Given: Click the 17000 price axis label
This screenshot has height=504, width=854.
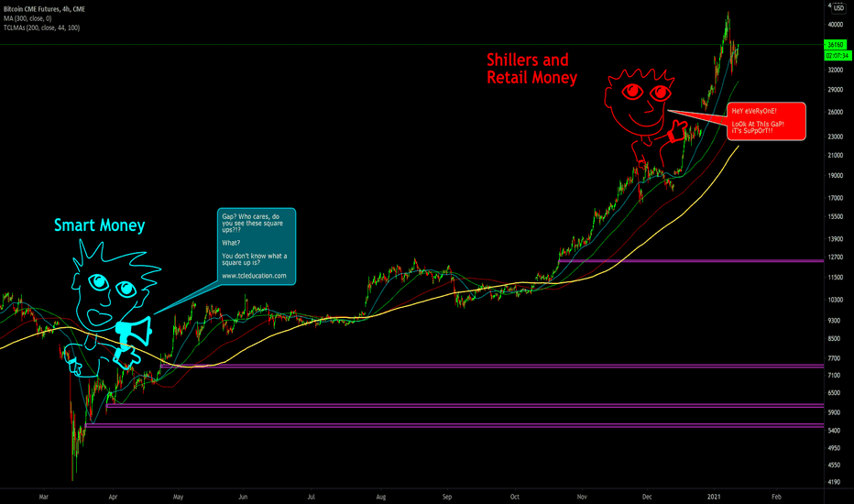Looking at the screenshot, I should [x=835, y=198].
